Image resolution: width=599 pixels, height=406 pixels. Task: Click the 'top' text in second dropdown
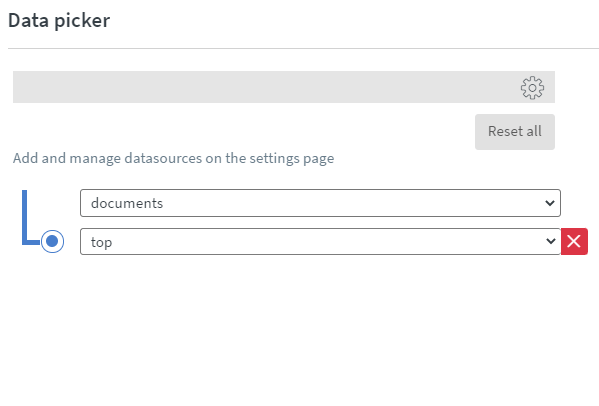coord(101,242)
